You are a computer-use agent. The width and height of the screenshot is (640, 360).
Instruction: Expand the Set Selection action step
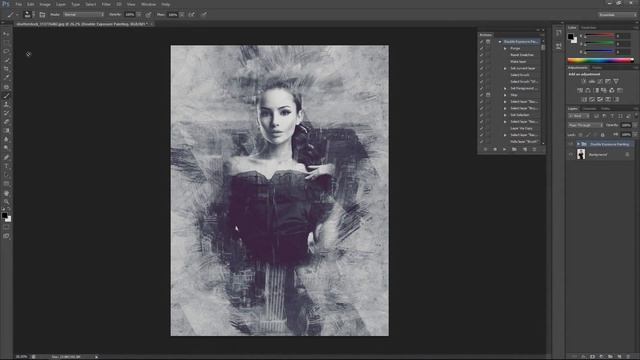click(x=505, y=115)
